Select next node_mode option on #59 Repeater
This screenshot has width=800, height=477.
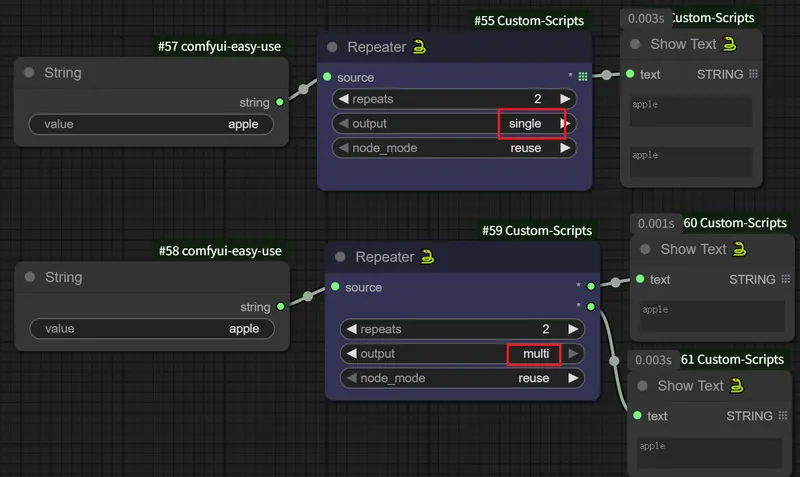(x=573, y=378)
